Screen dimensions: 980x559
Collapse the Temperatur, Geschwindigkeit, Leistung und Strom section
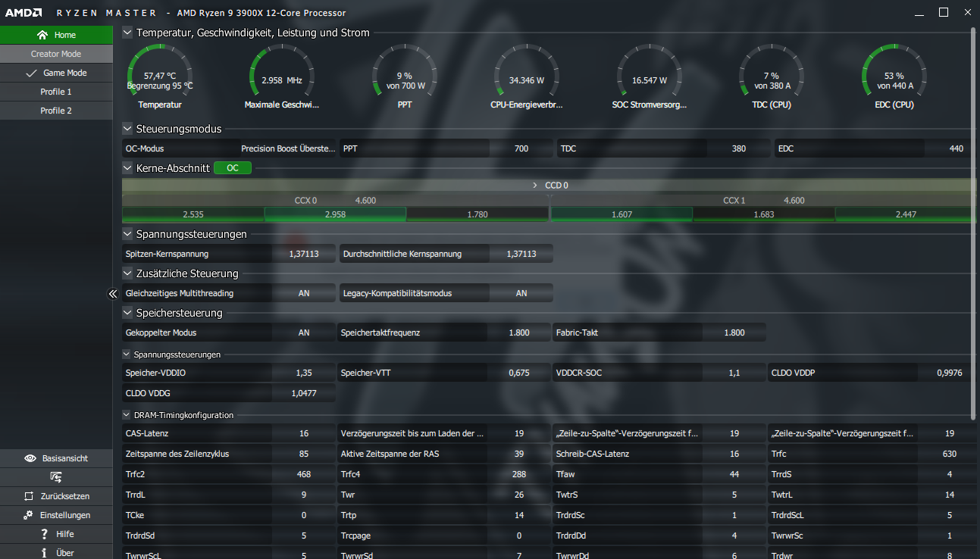pos(127,33)
